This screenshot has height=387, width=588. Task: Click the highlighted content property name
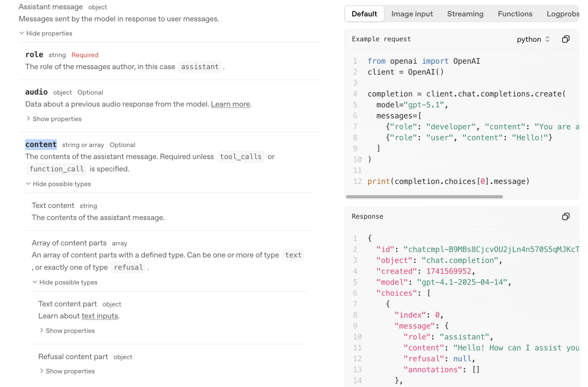click(41, 144)
